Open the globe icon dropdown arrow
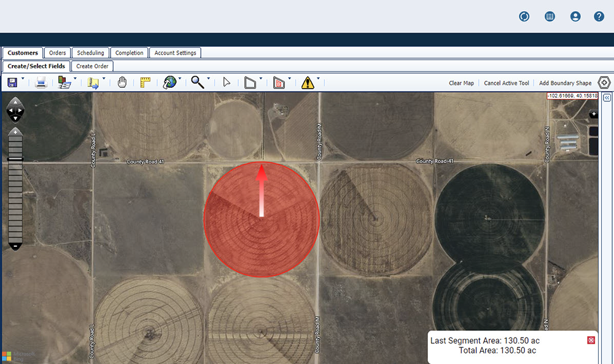The height and width of the screenshot is (364, 614). [180, 79]
